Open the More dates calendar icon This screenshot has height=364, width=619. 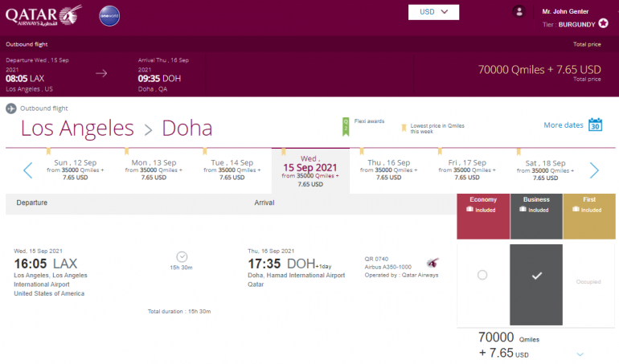click(596, 125)
